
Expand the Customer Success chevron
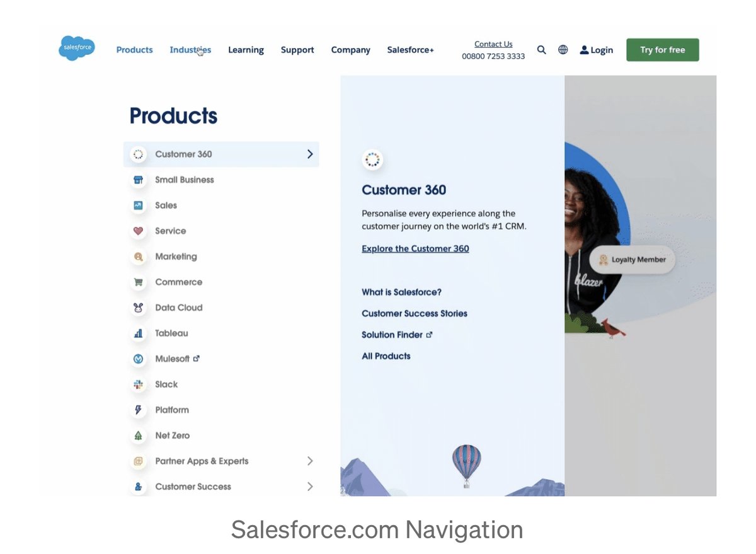coord(309,487)
